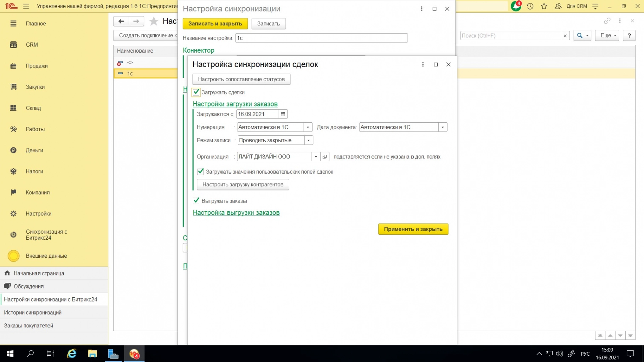Open the organization record via open-form icon

(x=324, y=157)
